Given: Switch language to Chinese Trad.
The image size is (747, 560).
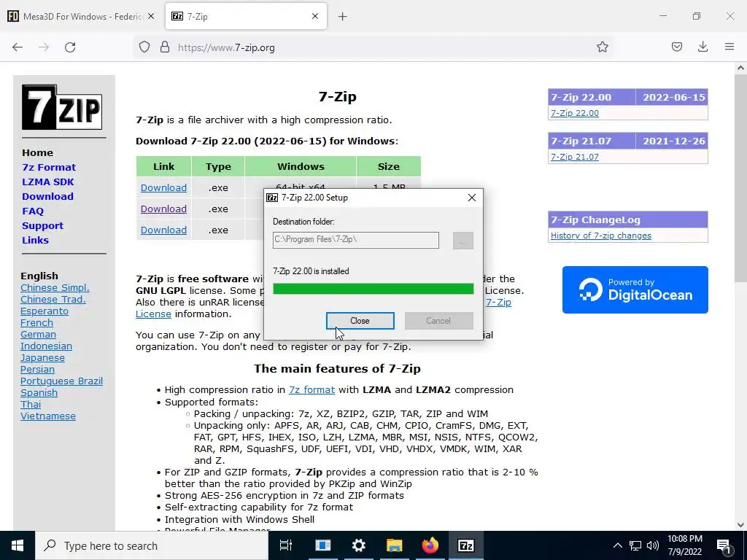Looking at the screenshot, I should pyautogui.click(x=53, y=299).
